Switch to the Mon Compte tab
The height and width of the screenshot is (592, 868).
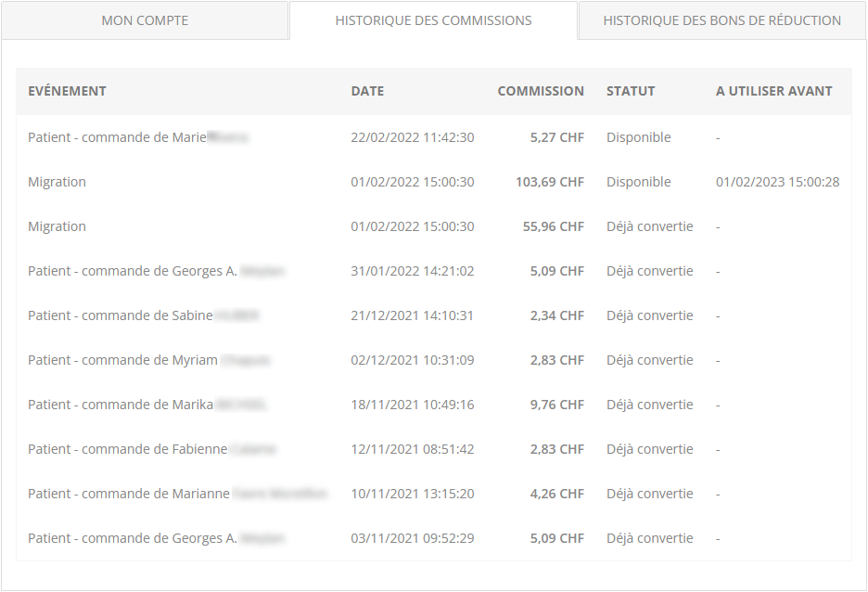(145, 20)
